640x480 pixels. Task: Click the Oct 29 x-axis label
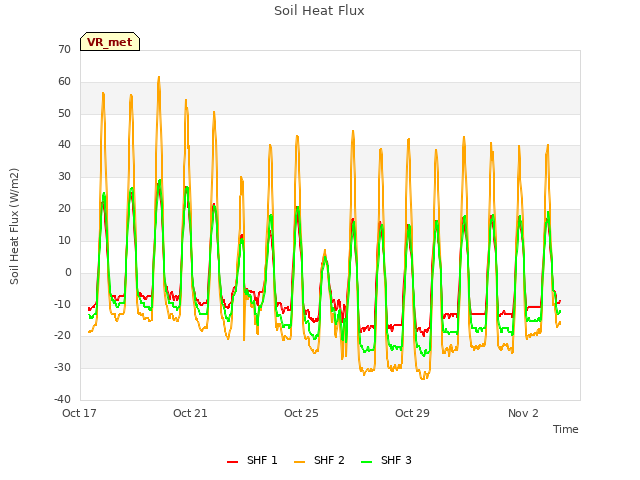tap(412, 413)
